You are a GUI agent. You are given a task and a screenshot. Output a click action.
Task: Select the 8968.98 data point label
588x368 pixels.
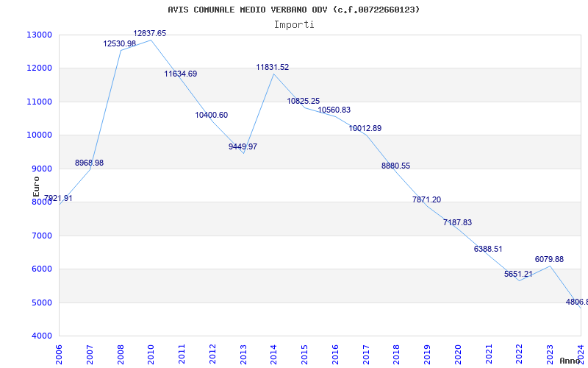pyautogui.click(x=89, y=163)
